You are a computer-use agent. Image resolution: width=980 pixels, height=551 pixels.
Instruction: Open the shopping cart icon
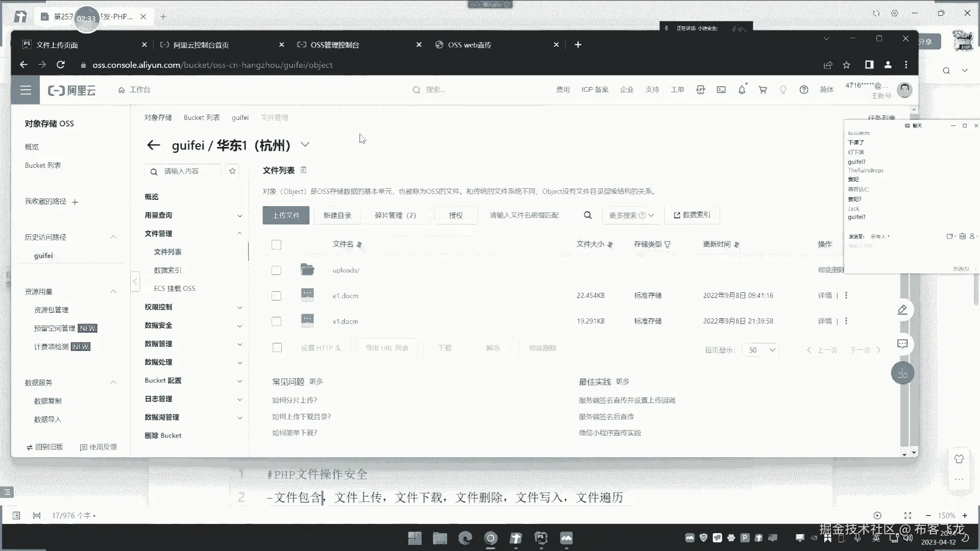coord(763,90)
